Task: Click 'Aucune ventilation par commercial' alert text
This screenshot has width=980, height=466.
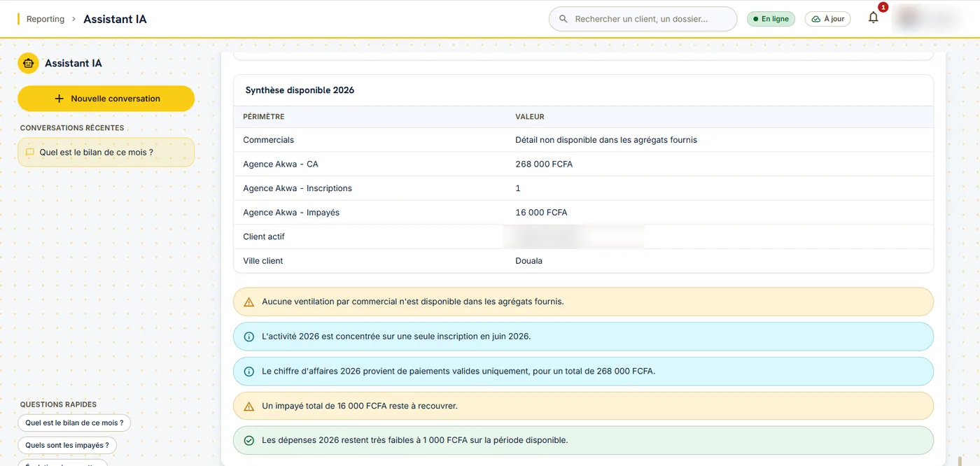Action: click(413, 302)
